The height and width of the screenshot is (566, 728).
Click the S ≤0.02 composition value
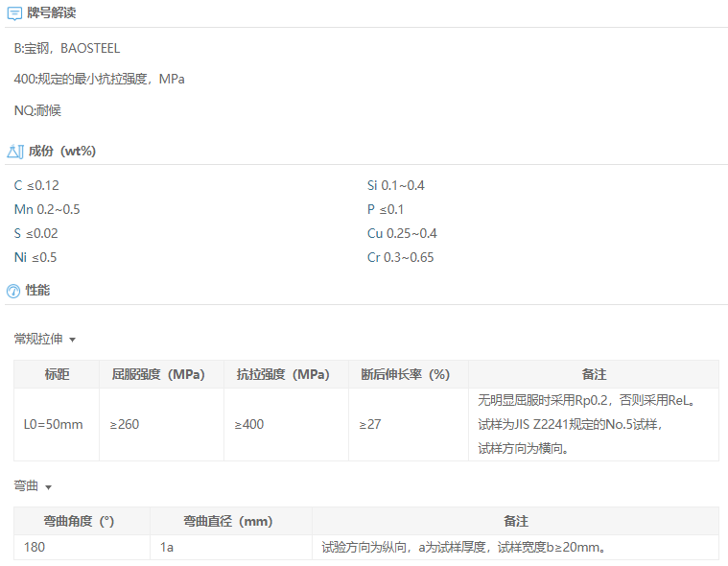click(x=36, y=233)
